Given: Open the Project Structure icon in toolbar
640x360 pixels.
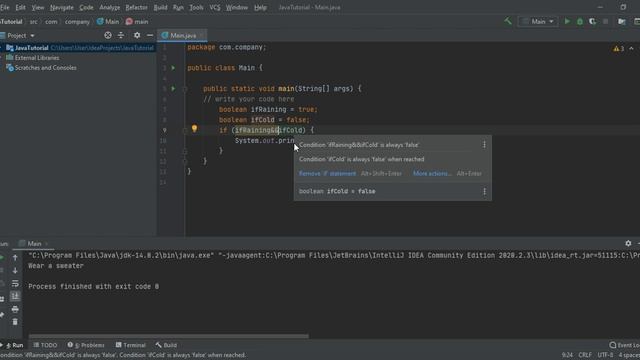Looking at the screenshot, I should click(622, 21).
